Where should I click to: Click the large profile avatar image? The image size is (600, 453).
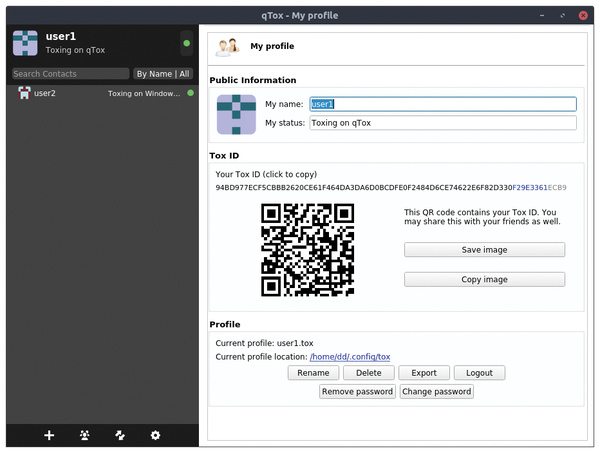236,114
